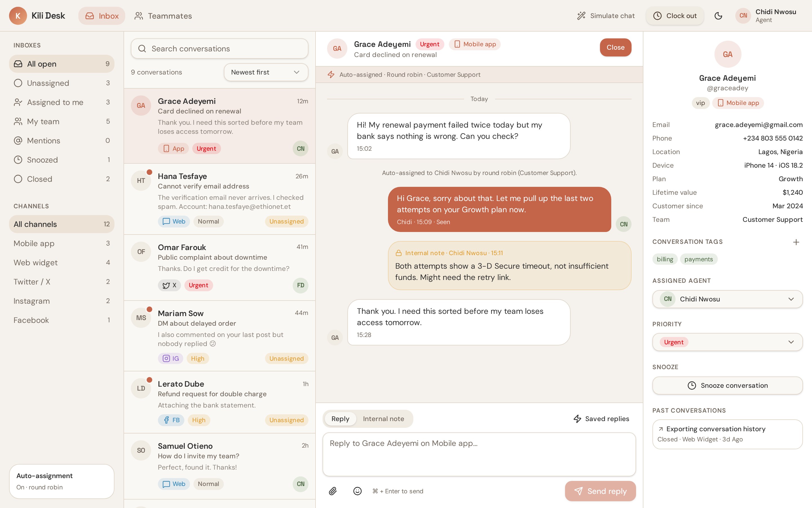Click the Urgent tag in conversation header

(x=429, y=44)
